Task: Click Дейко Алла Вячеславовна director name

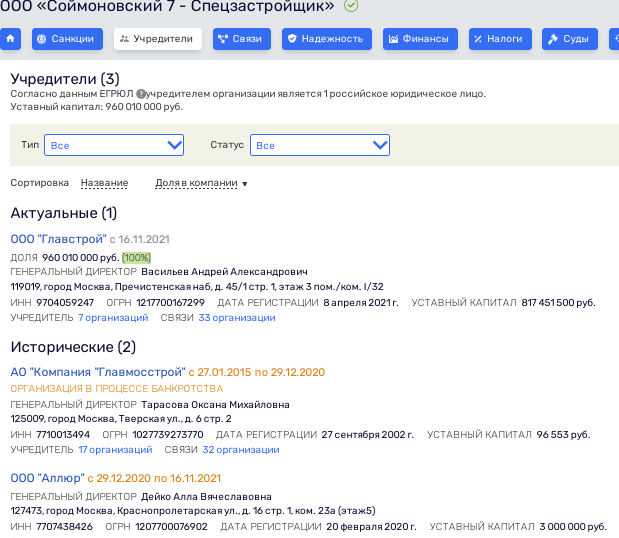Action: (x=206, y=497)
